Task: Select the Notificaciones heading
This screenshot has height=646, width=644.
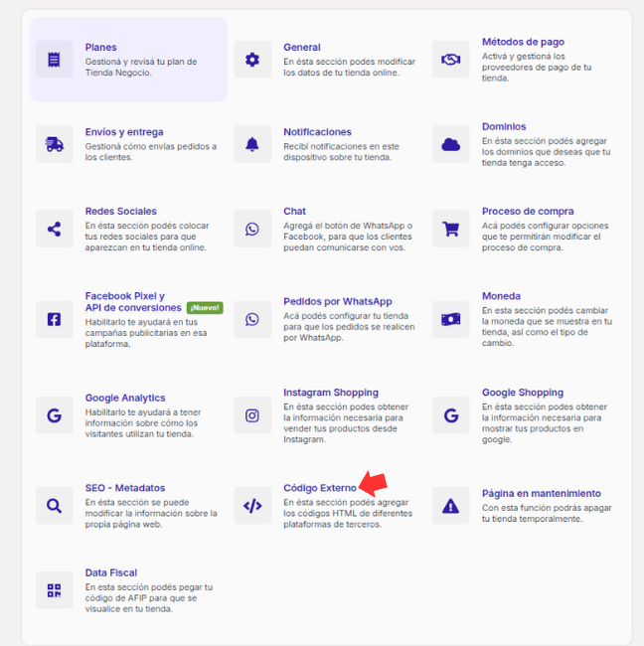Action: coord(317,132)
